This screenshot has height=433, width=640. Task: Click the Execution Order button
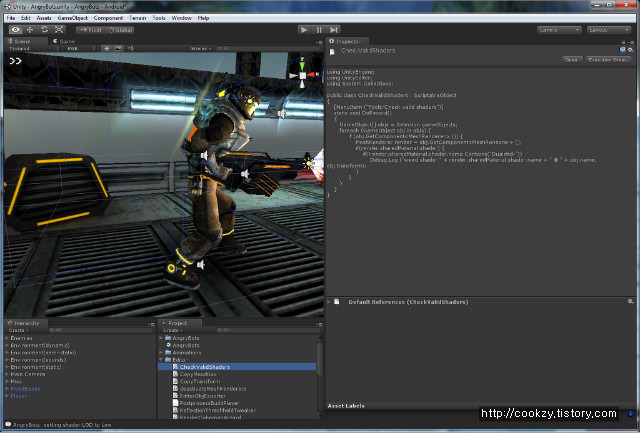(608, 60)
